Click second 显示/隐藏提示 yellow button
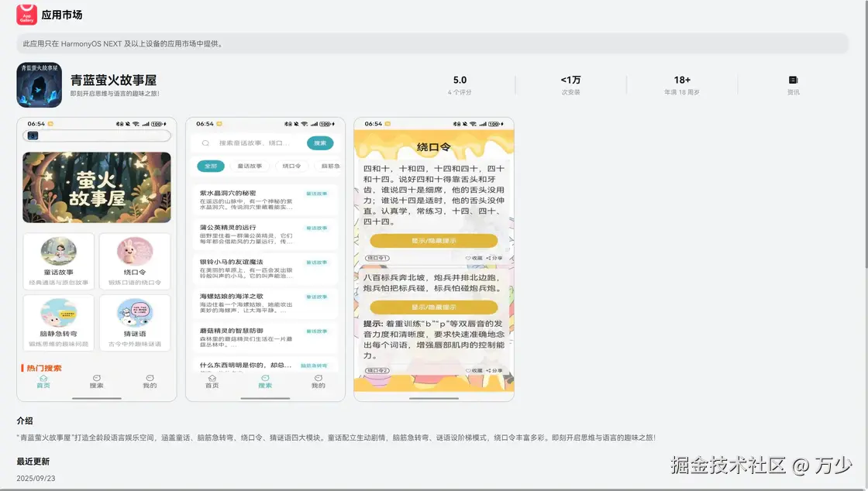 [434, 307]
